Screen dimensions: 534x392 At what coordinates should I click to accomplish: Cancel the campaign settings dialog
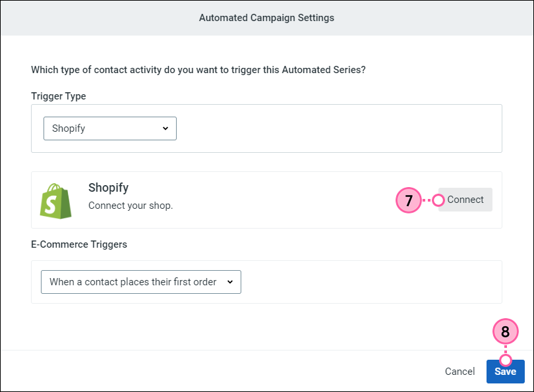pos(460,371)
